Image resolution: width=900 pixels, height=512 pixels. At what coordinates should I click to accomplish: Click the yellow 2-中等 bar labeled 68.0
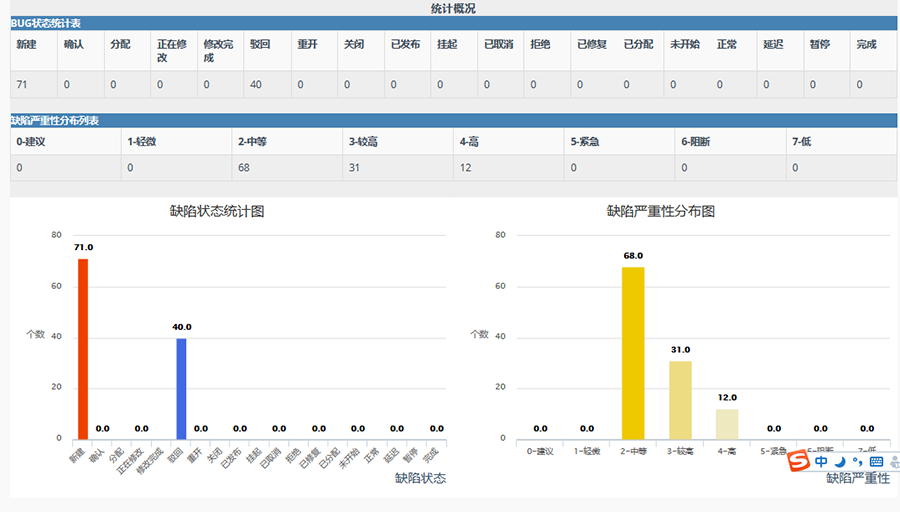pos(633,353)
